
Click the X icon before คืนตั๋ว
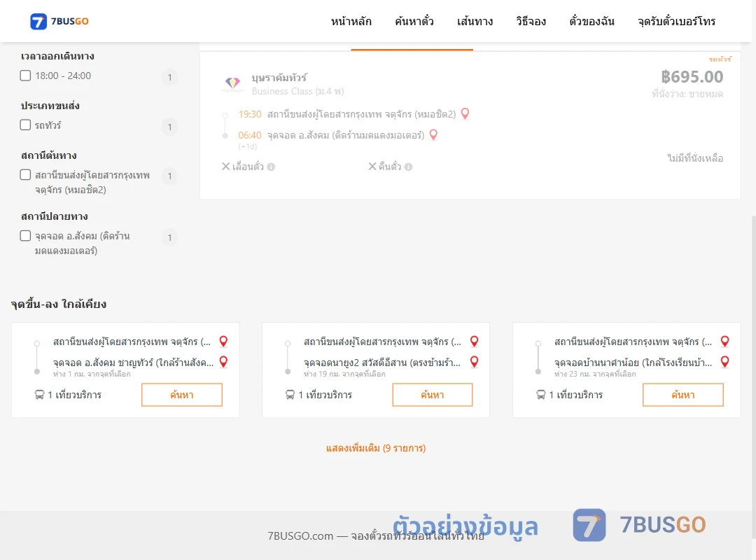coord(372,167)
